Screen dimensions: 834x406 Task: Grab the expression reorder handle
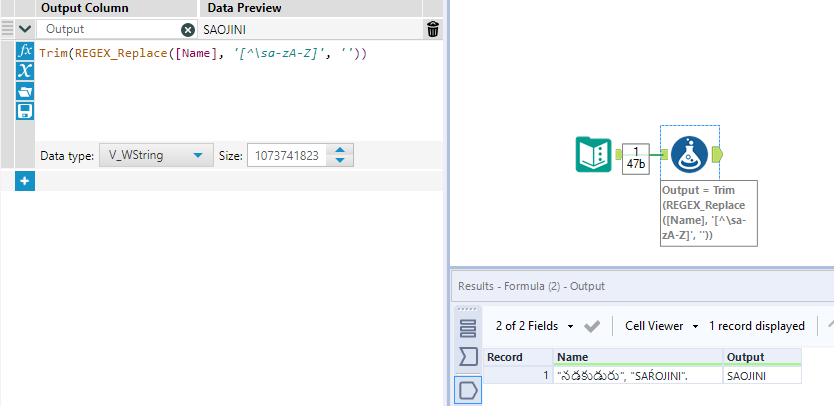7,29
